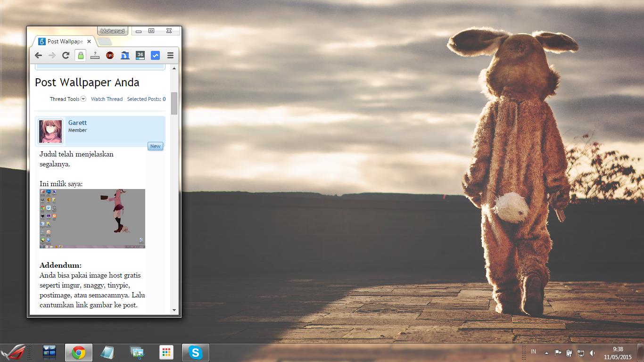Click the grayed forward arrow in Chrome

tap(52, 56)
